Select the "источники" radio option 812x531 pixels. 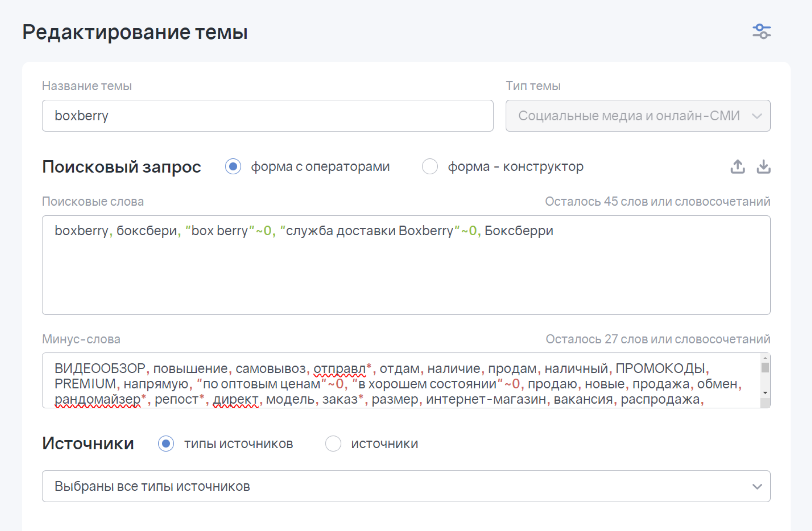(x=333, y=443)
